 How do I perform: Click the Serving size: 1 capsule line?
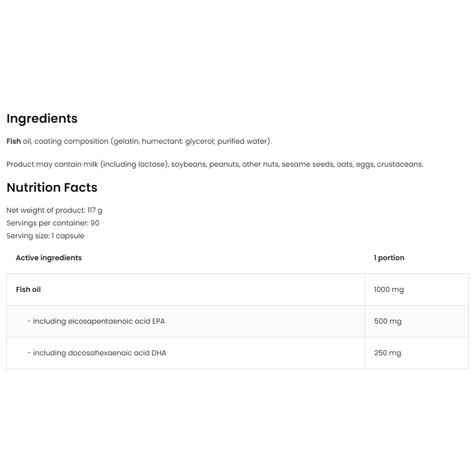click(45, 236)
